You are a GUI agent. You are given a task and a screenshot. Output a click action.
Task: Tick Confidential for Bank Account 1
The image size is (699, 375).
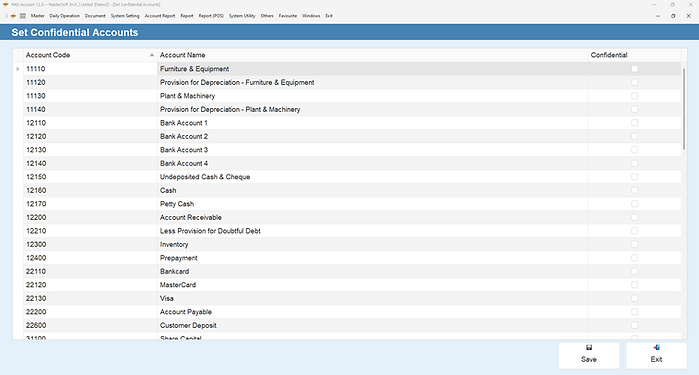pyautogui.click(x=634, y=123)
